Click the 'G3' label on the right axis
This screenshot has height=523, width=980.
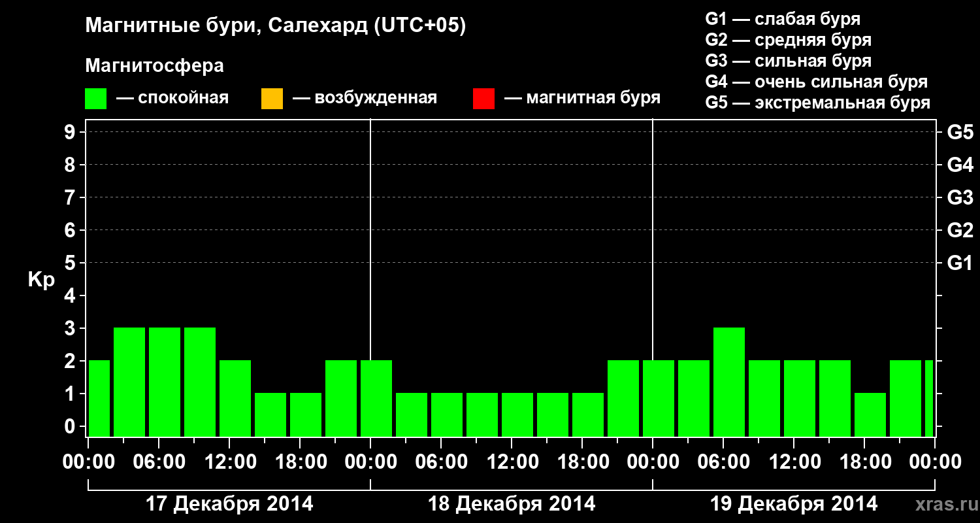pos(960,197)
